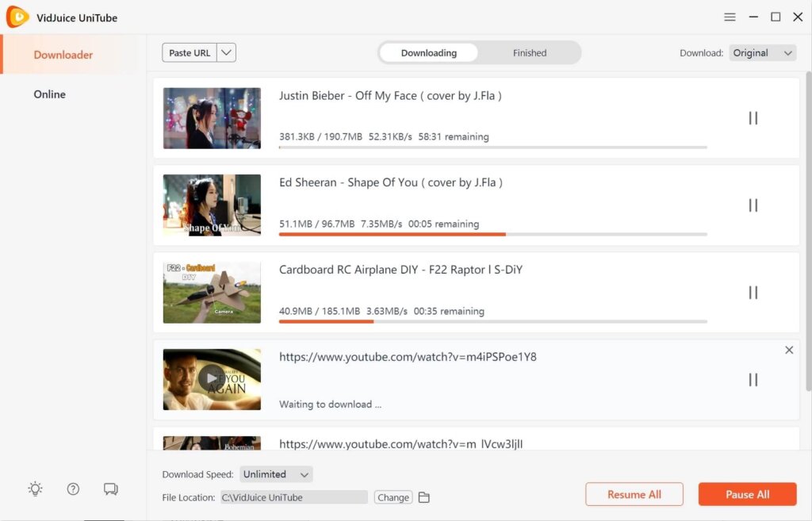Remove the m4iPSPoe1Y8 queued item
This screenshot has width=812, height=521.
789,350
